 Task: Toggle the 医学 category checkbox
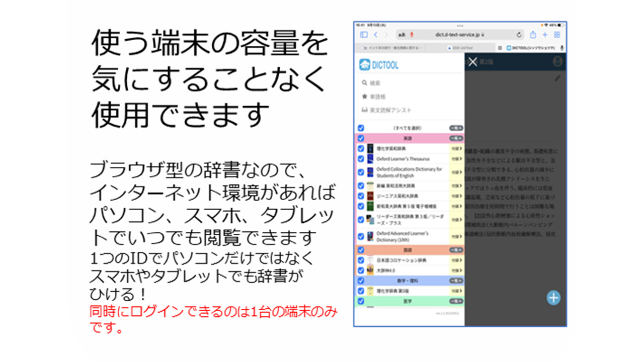point(361,301)
